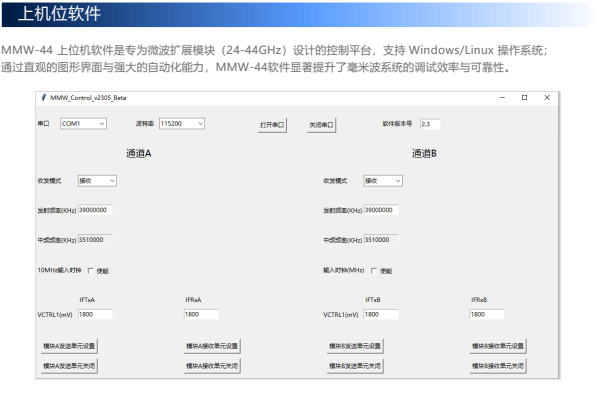This screenshot has height=394, width=602.
Task: Click the IFRxA label
Action: click(193, 300)
